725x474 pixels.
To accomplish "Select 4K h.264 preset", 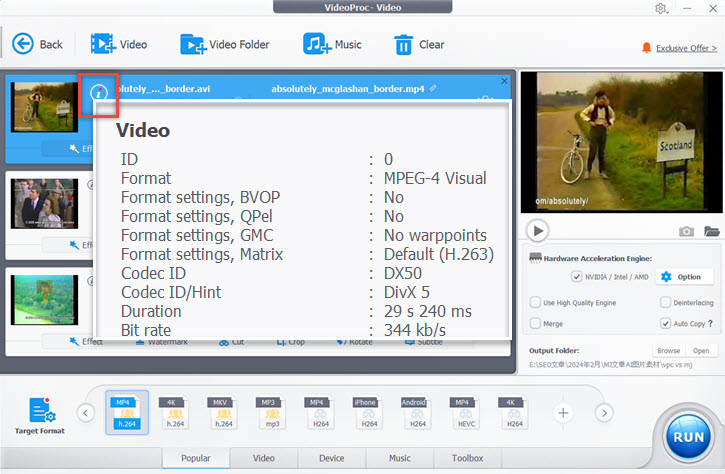I will [175, 412].
